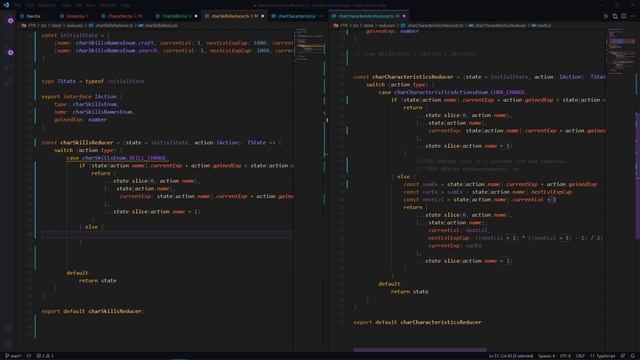
Task: Change indentation via 'Spaces: 4' status item
Action: (547, 356)
